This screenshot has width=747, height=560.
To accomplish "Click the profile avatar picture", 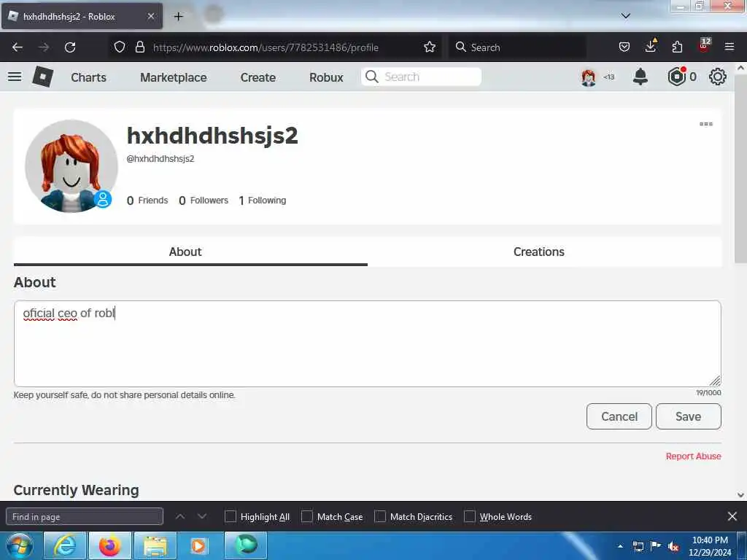I will tap(71, 166).
